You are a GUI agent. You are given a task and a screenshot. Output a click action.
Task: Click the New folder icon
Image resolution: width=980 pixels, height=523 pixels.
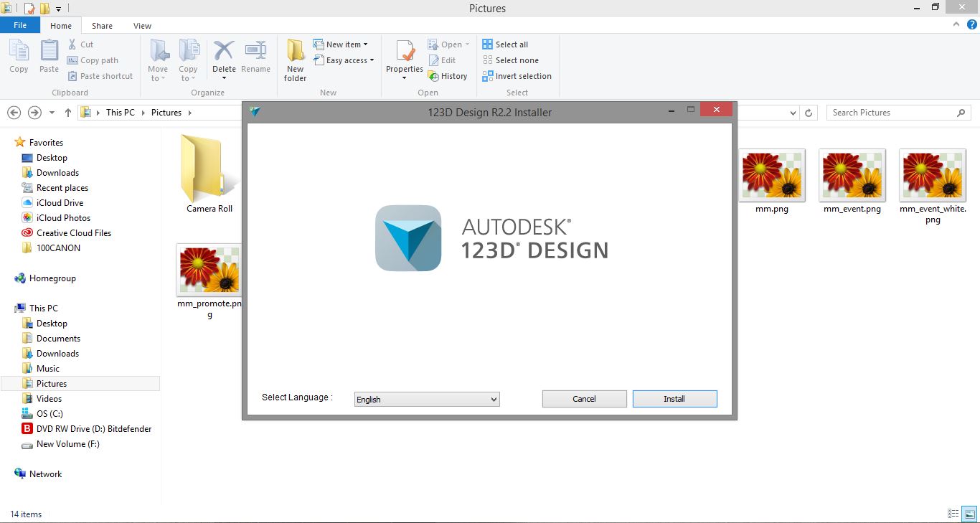tap(295, 61)
